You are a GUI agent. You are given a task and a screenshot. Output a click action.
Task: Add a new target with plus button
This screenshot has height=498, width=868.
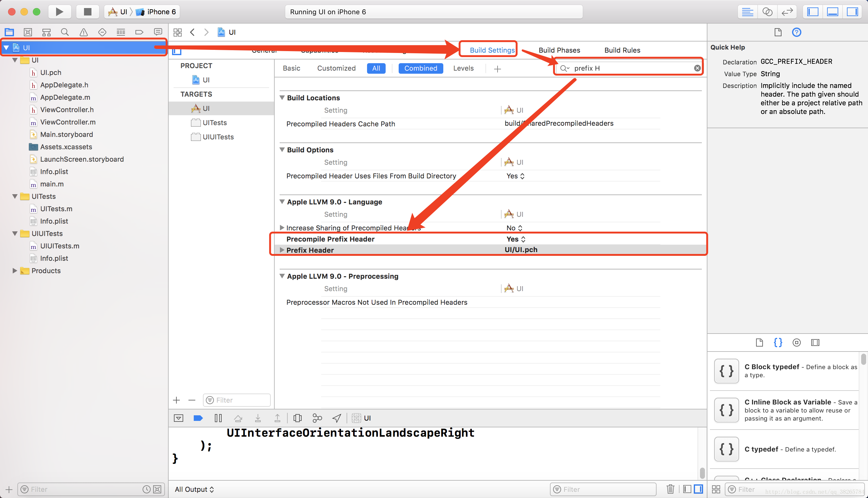click(177, 400)
